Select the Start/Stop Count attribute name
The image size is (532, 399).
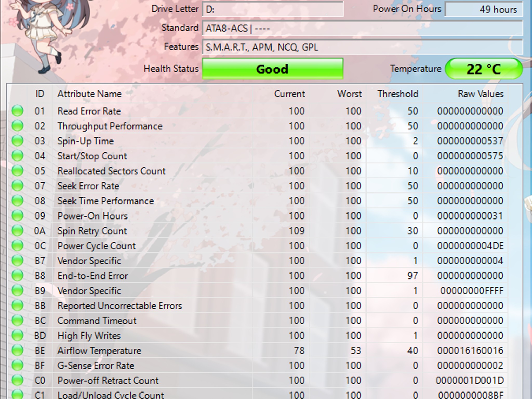point(92,156)
